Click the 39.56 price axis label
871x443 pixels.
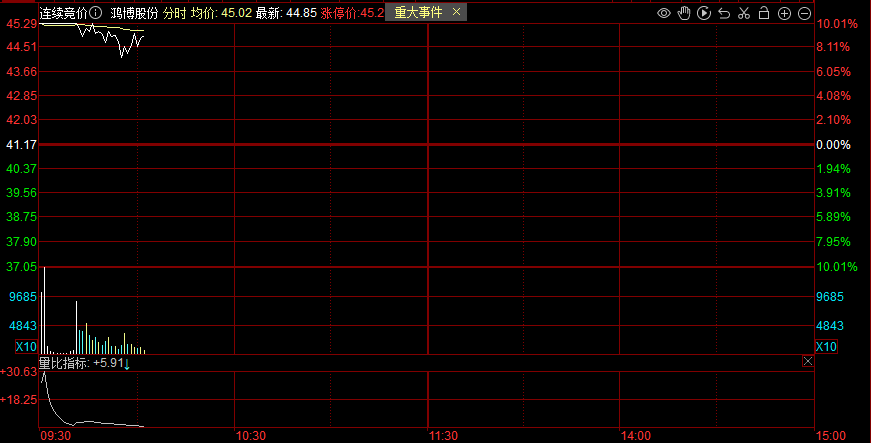pyautogui.click(x=21, y=193)
